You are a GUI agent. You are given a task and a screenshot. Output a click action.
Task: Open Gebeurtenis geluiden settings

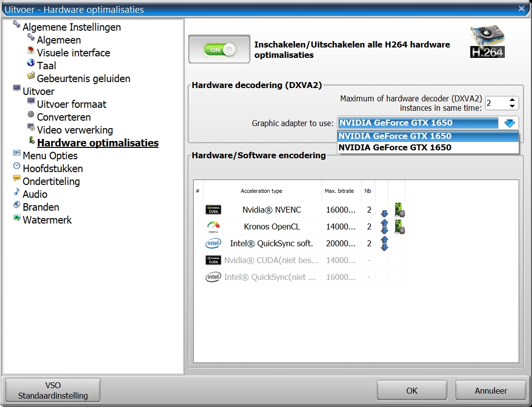click(x=83, y=79)
